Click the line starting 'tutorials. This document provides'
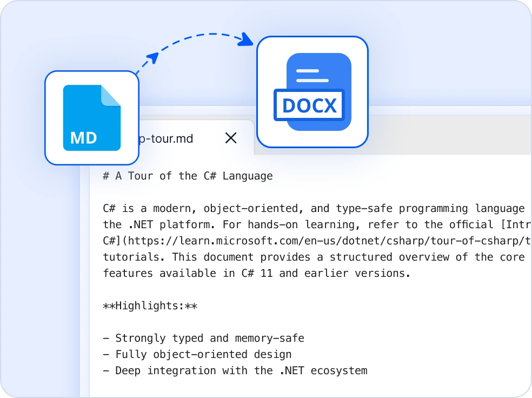532x398 pixels. pos(314,257)
